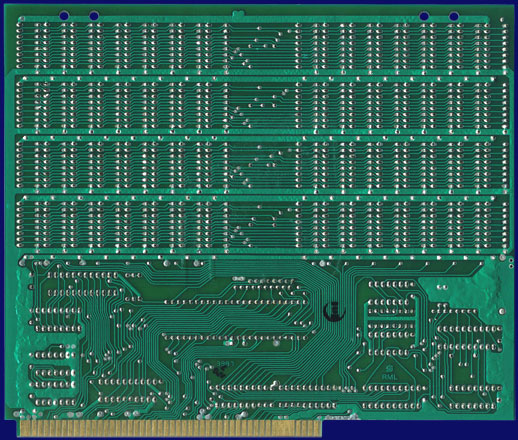Click the "RML" marking on the board
518x440 pixels.
click(x=389, y=377)
